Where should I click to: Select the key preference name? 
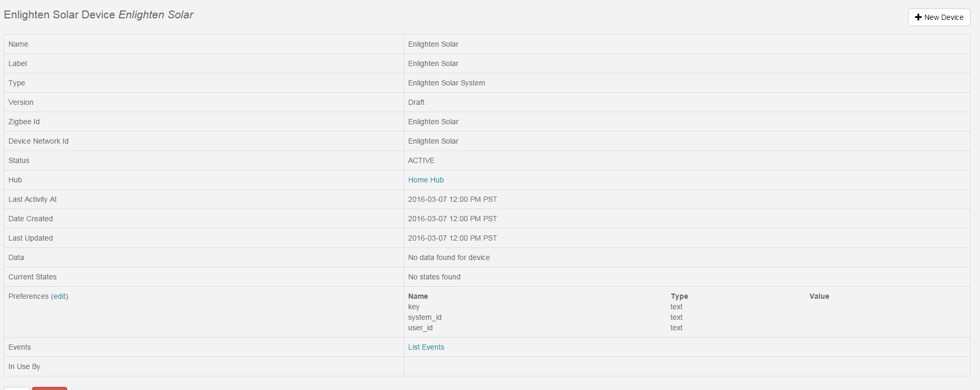[x=414, y=307]
